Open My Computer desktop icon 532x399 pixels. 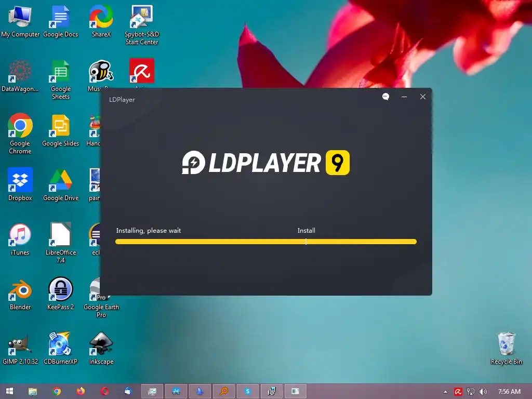[20, 21]
